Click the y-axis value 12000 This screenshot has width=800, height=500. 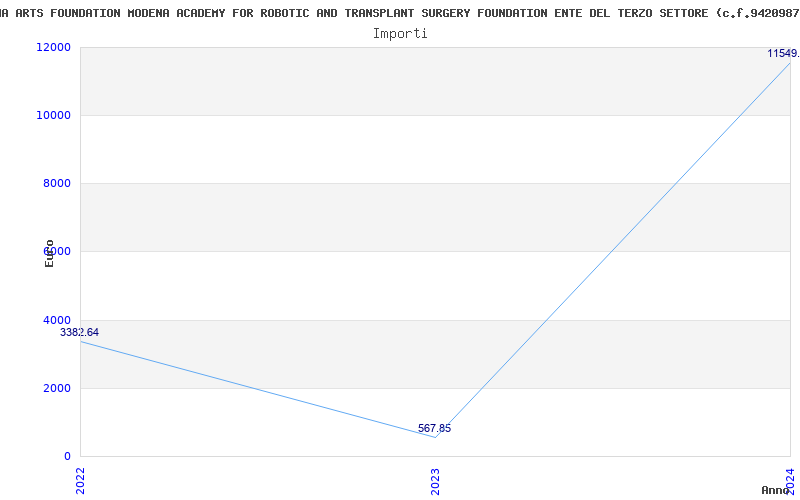53,47
